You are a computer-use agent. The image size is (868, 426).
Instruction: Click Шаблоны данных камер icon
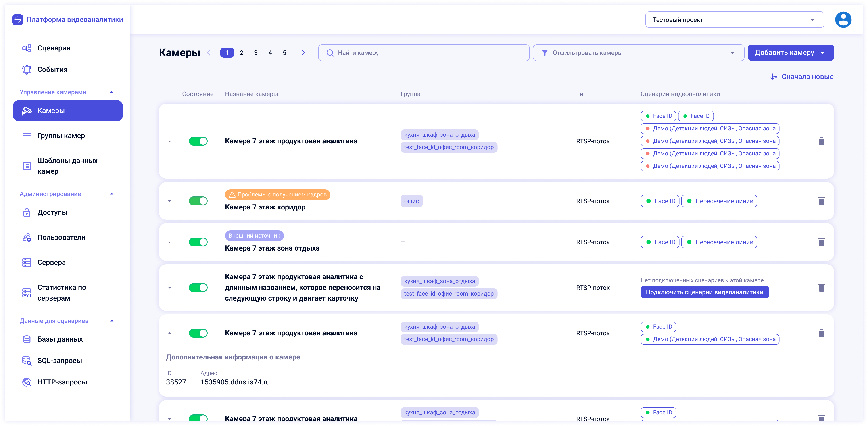27,166
